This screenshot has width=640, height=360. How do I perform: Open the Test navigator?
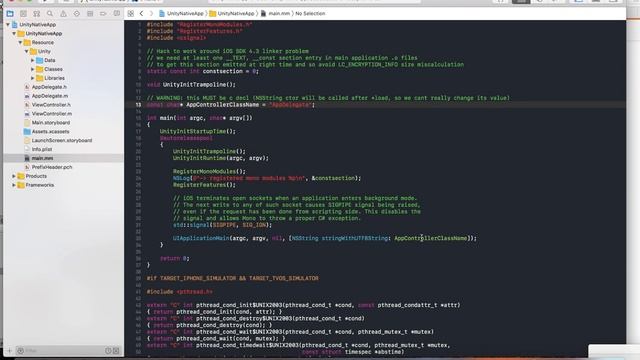(x=77, y=13)
